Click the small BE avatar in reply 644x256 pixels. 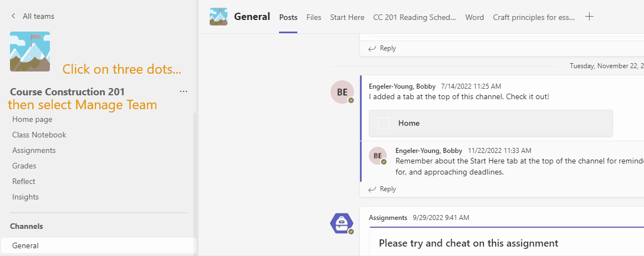click(378, 156)
